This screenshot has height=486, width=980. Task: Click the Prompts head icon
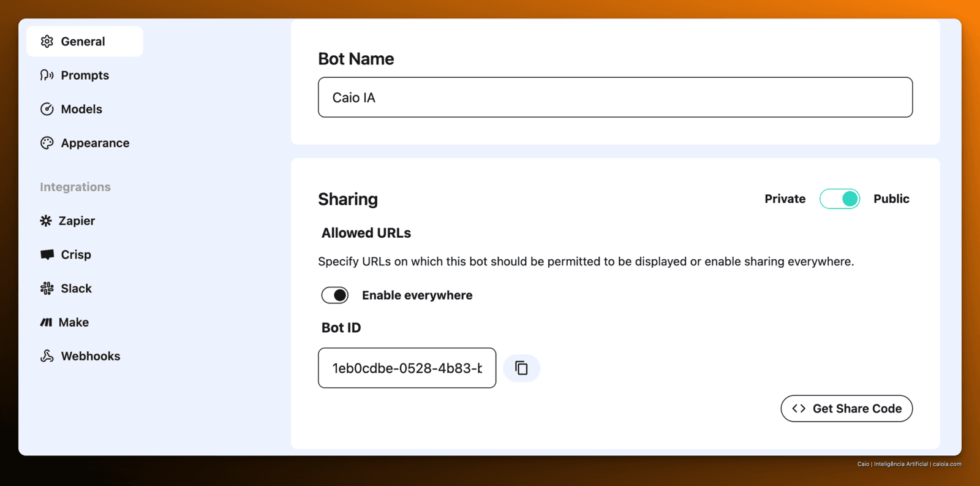click(47, 75)
